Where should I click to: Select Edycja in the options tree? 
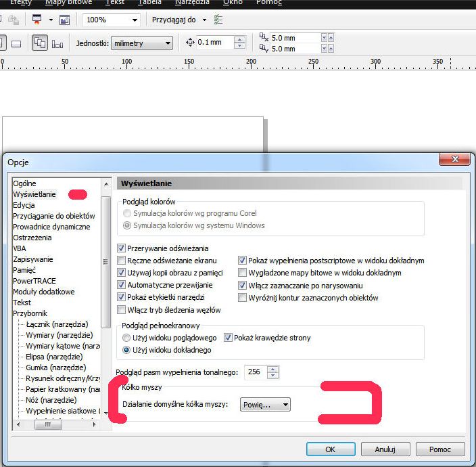pyautogui.click(x=24, y=205)
